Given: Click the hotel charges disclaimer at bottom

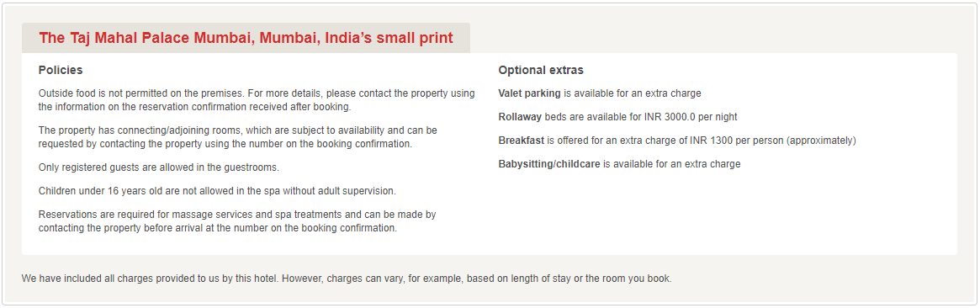Looking at the screenshot, I should pos(347,278).
